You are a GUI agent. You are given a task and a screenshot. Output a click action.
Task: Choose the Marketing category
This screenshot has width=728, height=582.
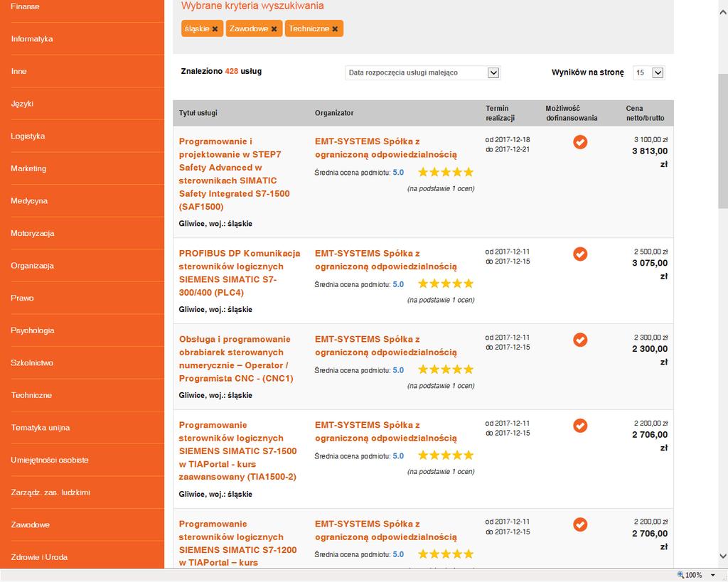point(28,169)
